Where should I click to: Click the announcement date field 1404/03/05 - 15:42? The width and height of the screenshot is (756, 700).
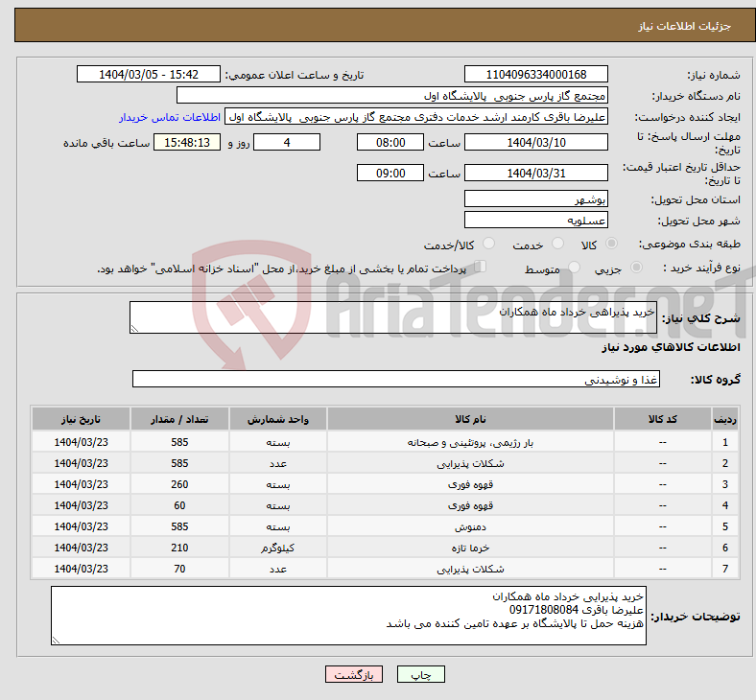[x=149, y=75]
